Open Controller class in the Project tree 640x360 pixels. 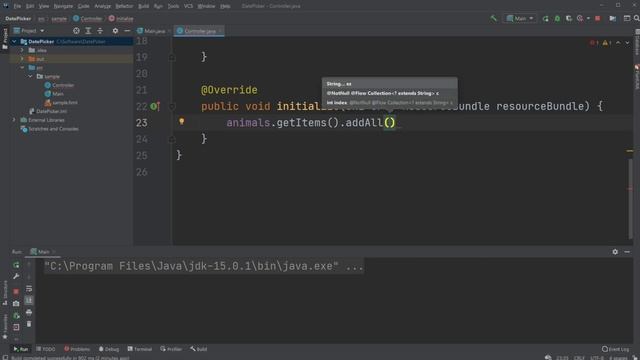[x=59, y=85]
